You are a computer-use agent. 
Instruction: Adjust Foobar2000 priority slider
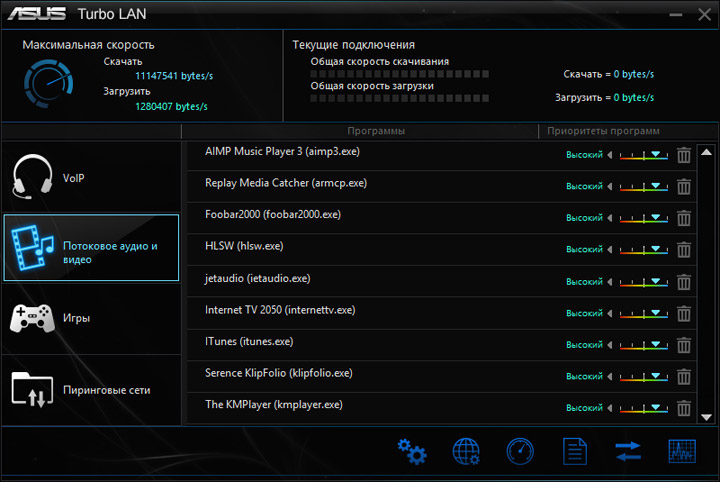644,218
